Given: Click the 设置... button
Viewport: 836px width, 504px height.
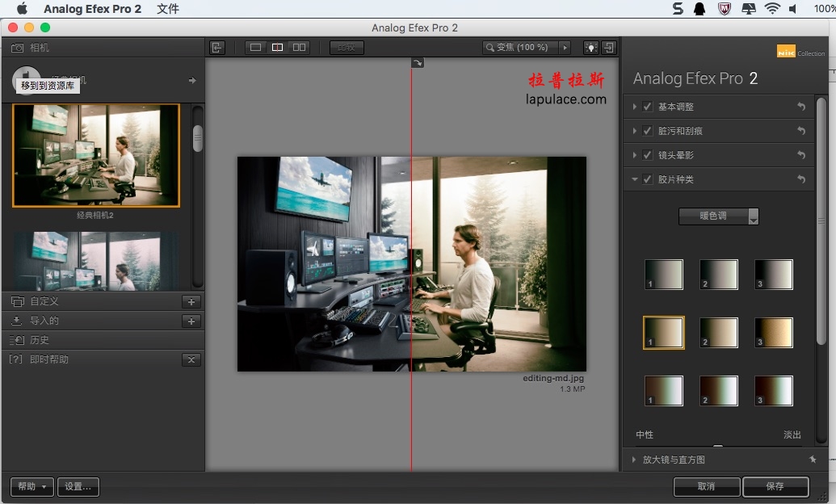Looking at the screenshot, I should point(78,486).
